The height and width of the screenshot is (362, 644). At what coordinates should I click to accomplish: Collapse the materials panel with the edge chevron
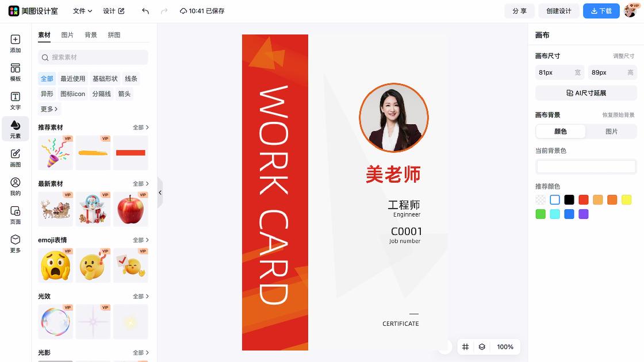[x=160, y=192]
